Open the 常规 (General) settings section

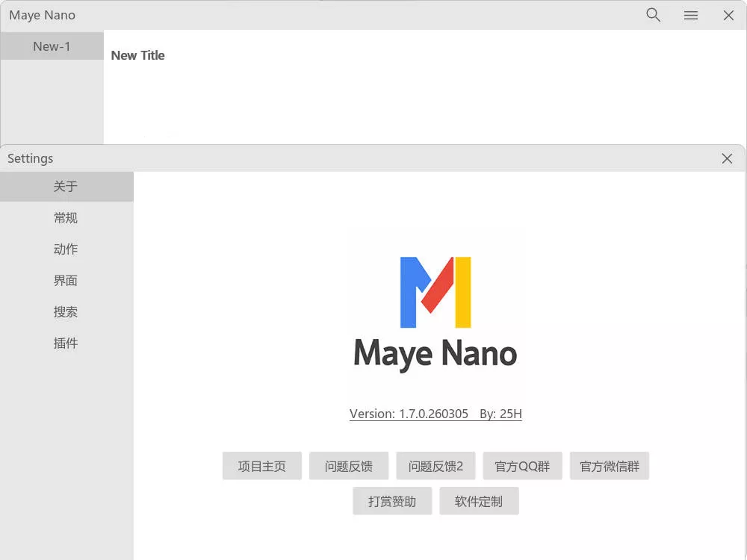click(x=65, y=218)
